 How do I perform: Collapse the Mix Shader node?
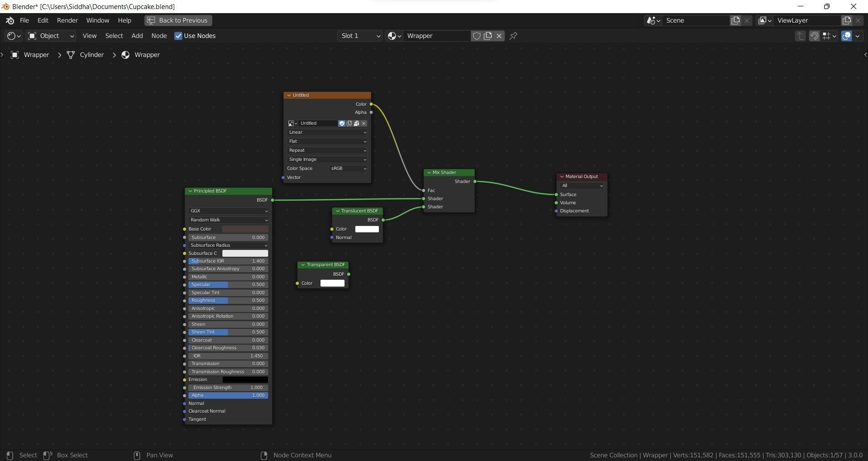[429, 173]
